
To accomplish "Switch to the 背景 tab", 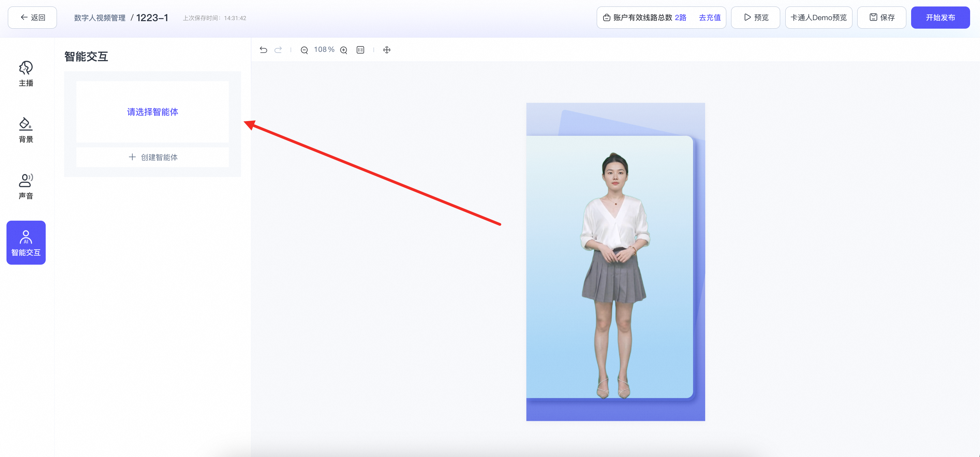I will (x=26, y=130).
